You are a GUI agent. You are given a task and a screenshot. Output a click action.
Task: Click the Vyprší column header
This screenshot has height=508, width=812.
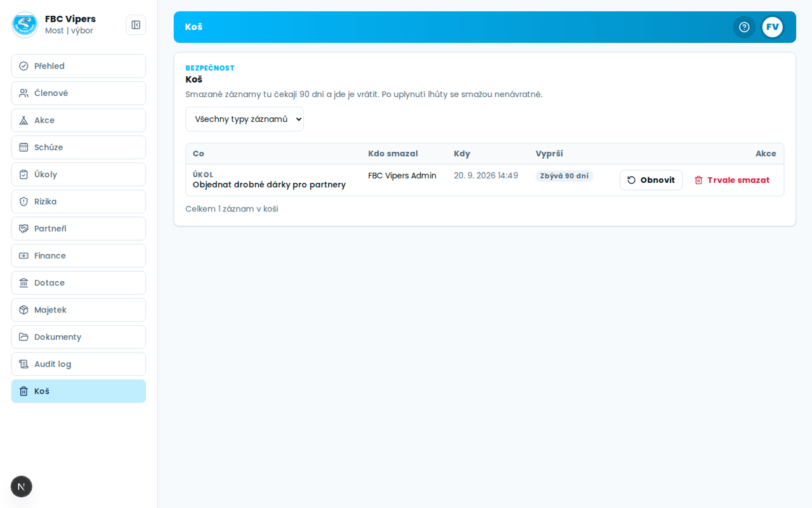click(549, 154)
